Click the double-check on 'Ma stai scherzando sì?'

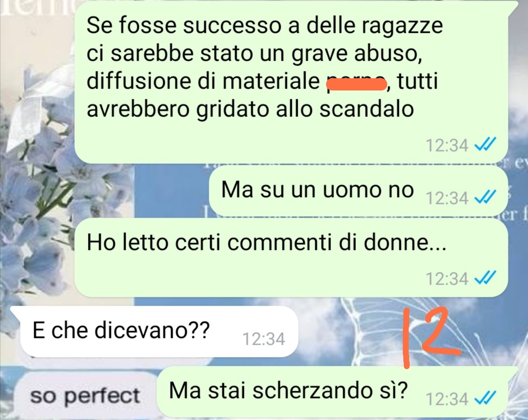[485, 398]
